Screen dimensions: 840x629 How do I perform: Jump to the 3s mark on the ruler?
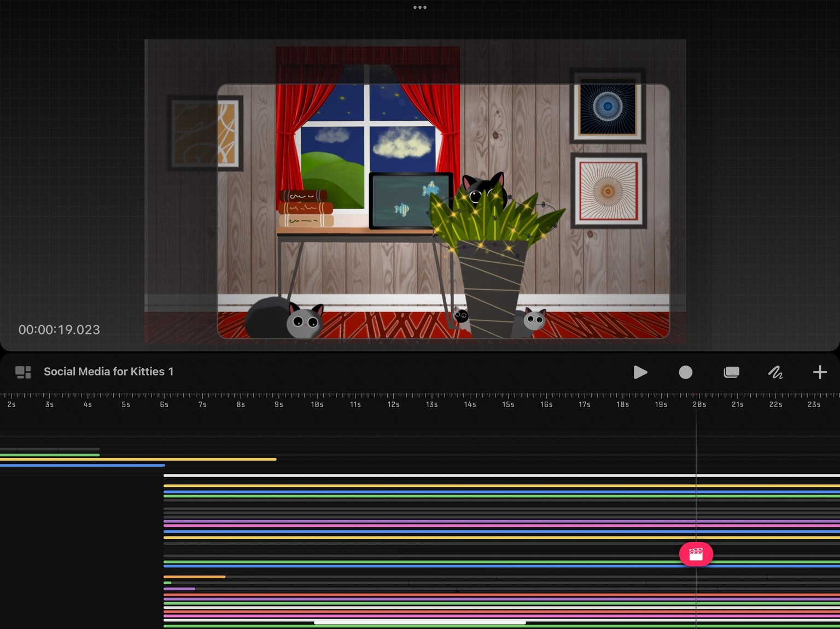coord(49,404)
